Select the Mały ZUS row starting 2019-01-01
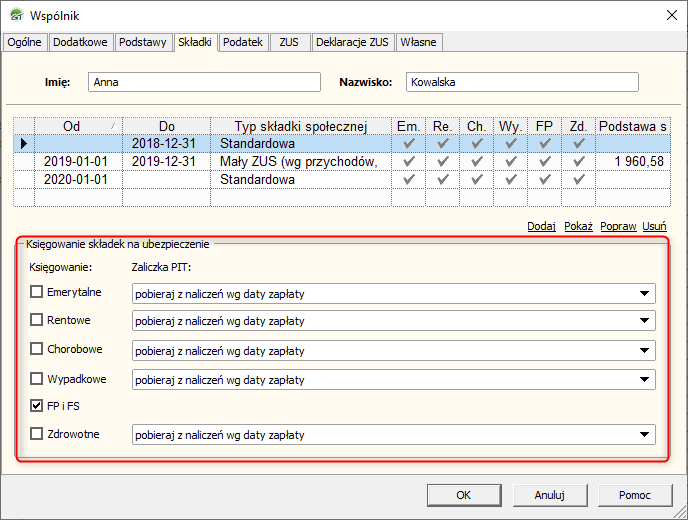688x520 pixels. 300,162
